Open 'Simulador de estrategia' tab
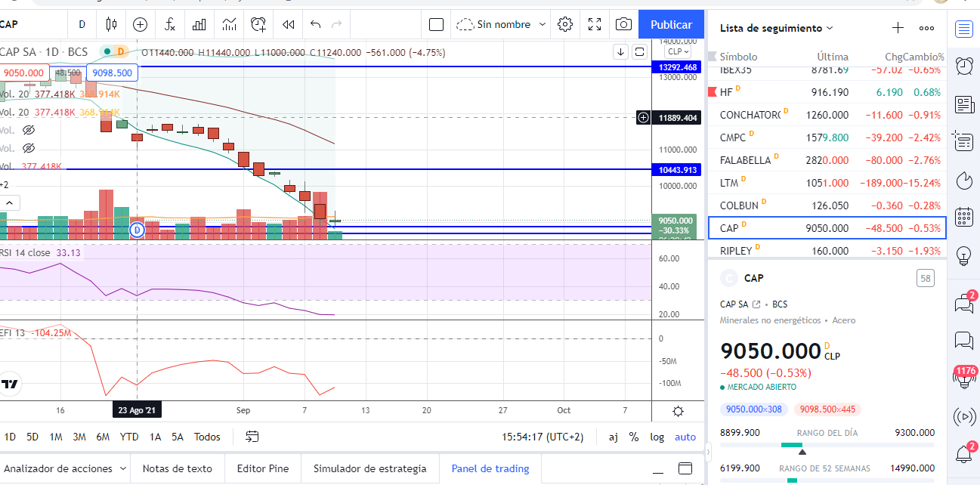This screenshot has height=485, width=980. pyautogui.click(x=370, y=468)
